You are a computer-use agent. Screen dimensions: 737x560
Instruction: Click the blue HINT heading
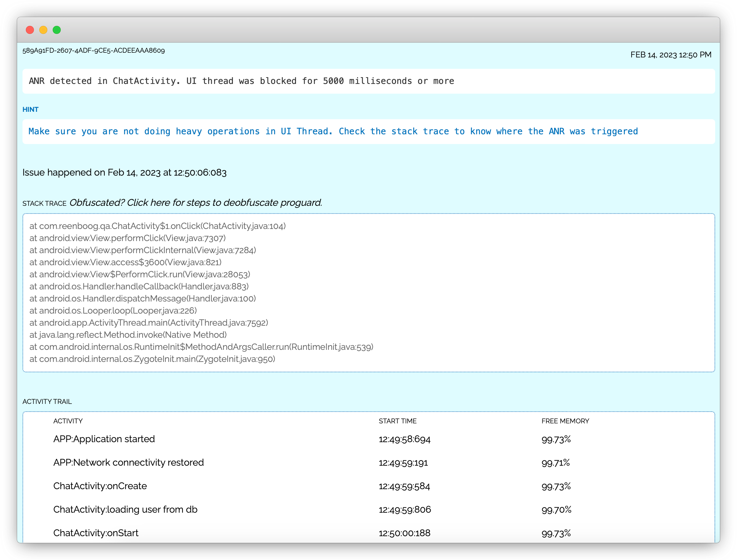(x=30, y=109)
